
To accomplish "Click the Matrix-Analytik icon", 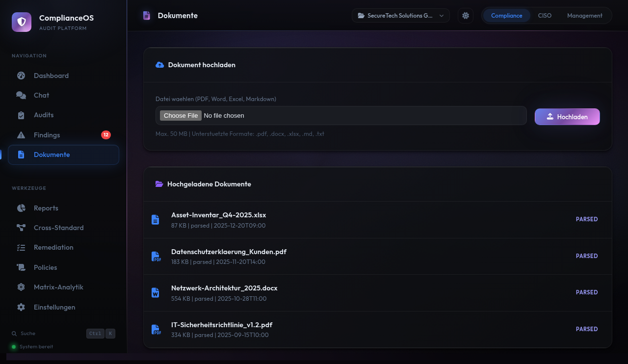I will pos(21,287).
